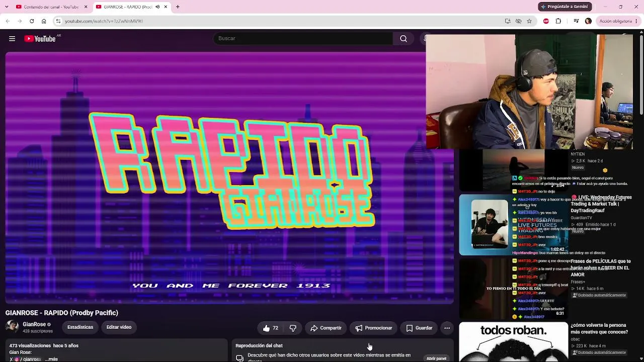Bookmark this page with the star

(x=529, y=21)
